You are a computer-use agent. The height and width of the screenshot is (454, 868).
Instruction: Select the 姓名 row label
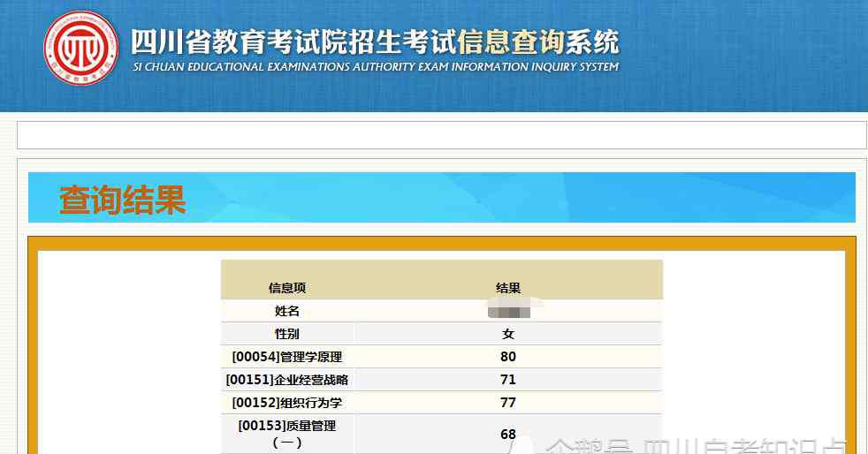[x=287, y=311]
